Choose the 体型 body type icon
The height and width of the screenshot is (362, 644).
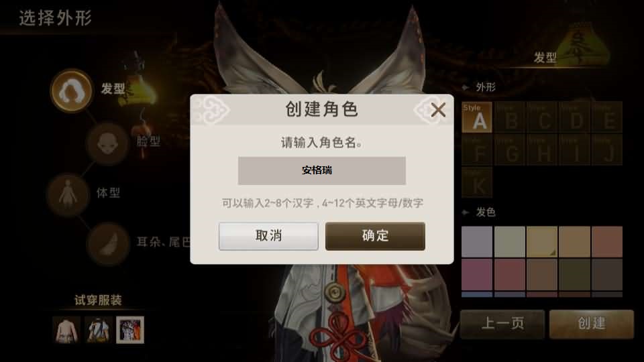coord(68,194)
